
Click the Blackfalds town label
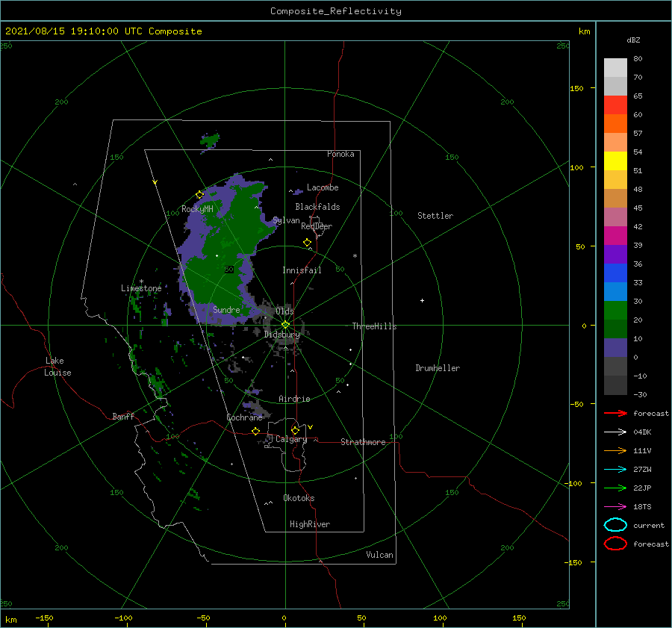(317, 207)
